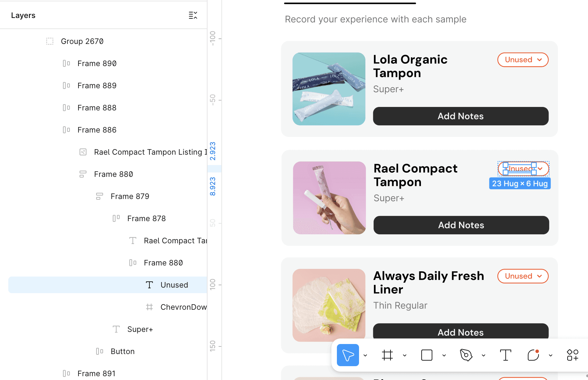Collapse all layers icon in Layers header

(x=193, y=15)
